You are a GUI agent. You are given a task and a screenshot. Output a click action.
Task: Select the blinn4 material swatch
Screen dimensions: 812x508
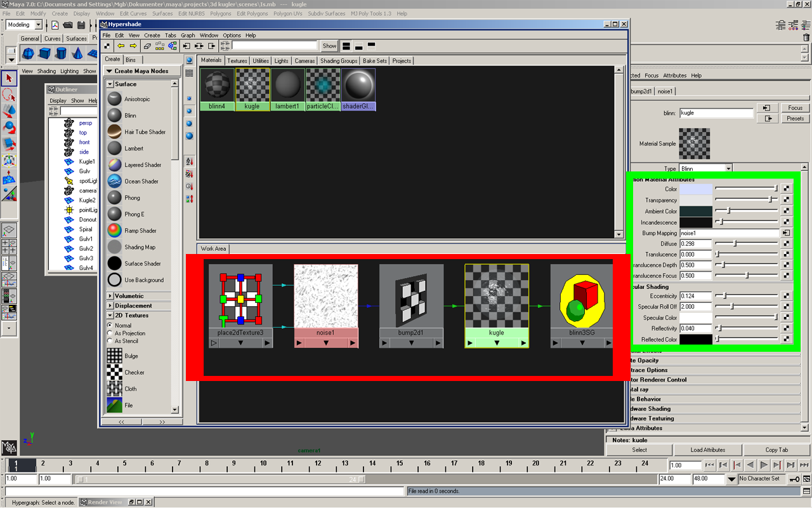(216, 90)
